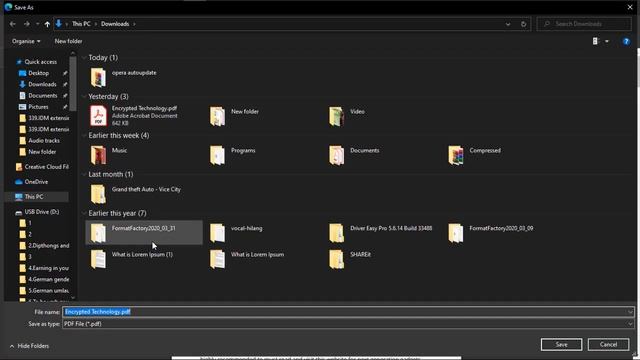Select the 4.German gender sidebar folder
640x360 pixels.
pos(49,279)
